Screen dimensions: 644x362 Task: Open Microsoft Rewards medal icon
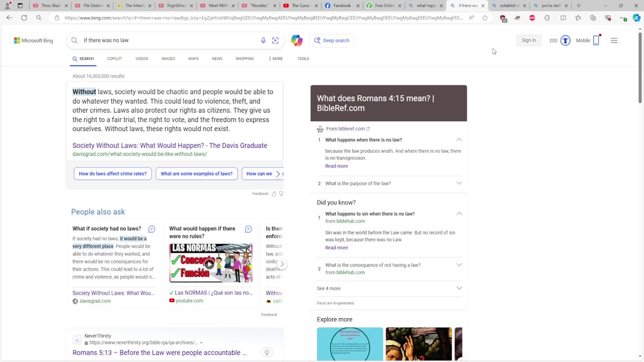pos(566,40)
